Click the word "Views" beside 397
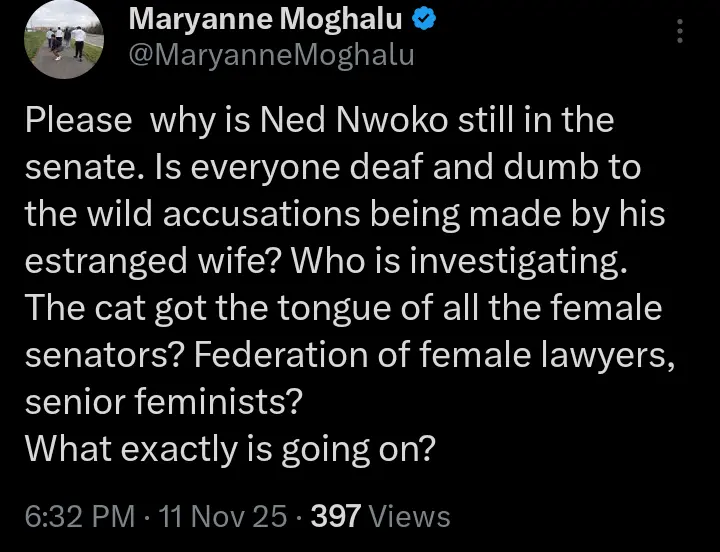This screenshot has height=552, width=720. point(409,516)
